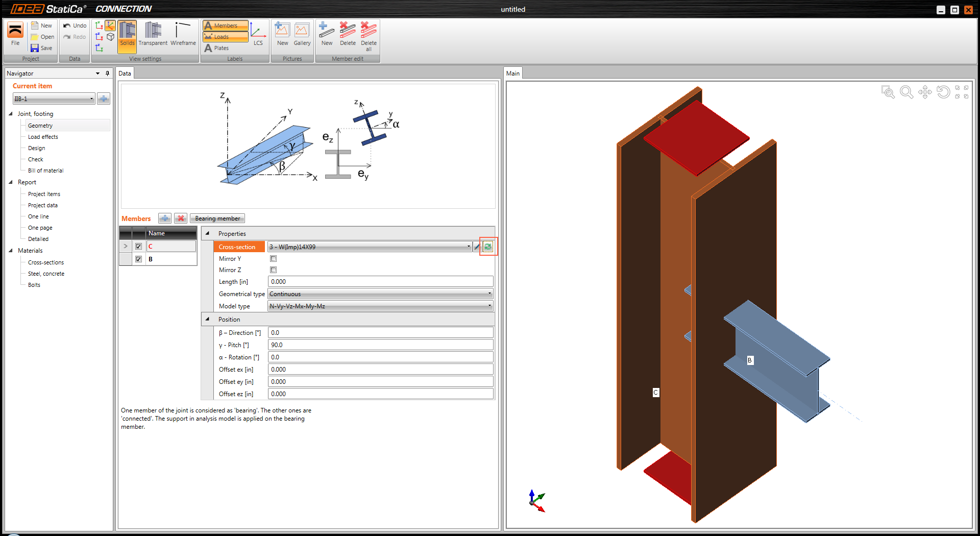Click the edit cross-section pencil icon
The height and width of the screenshot is (536, 980).
[477, 247]
